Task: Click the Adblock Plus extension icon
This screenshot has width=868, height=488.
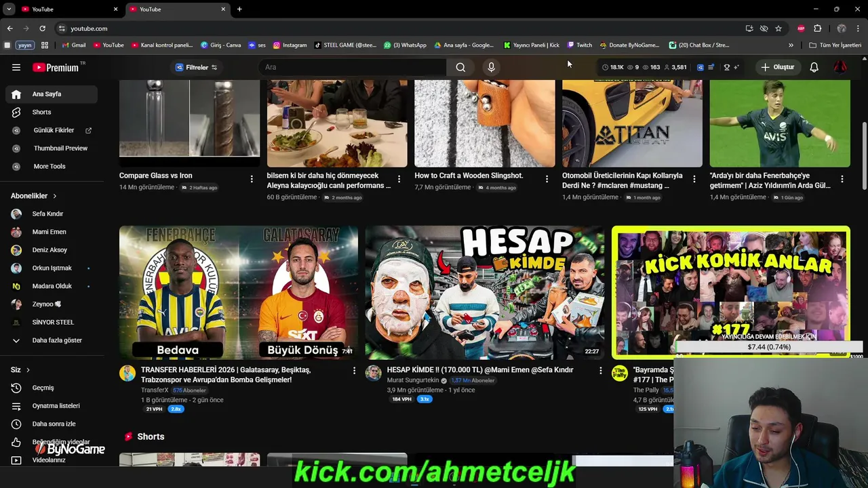Action: (x=801, y=28)
